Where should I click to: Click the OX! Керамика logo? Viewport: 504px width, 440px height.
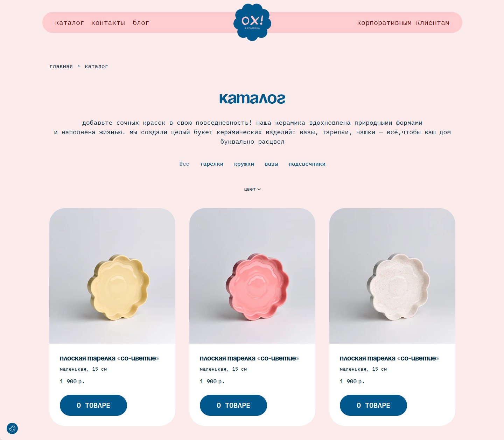[252, 22]
